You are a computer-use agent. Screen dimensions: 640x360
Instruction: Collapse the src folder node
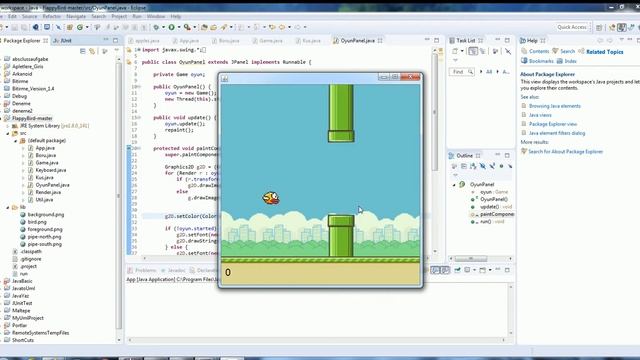coord(8,133)
